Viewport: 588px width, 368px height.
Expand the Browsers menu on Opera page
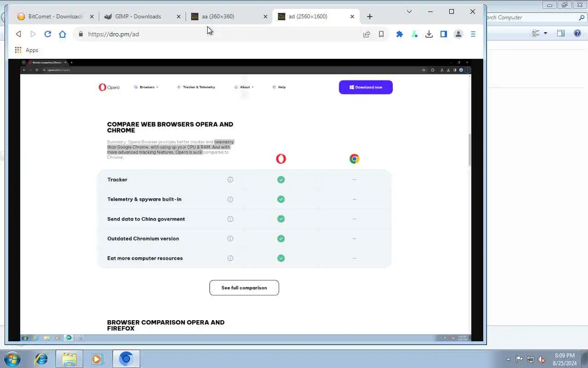click(x=146, y=87)
